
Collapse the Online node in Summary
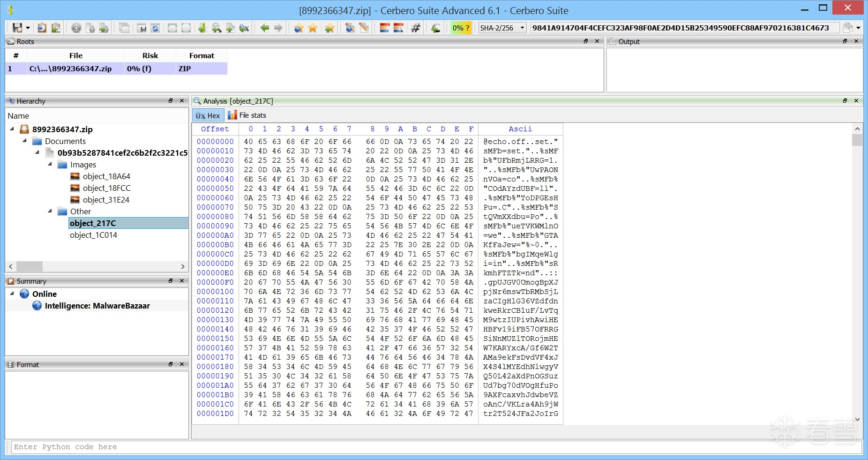[x=12, y=294]
